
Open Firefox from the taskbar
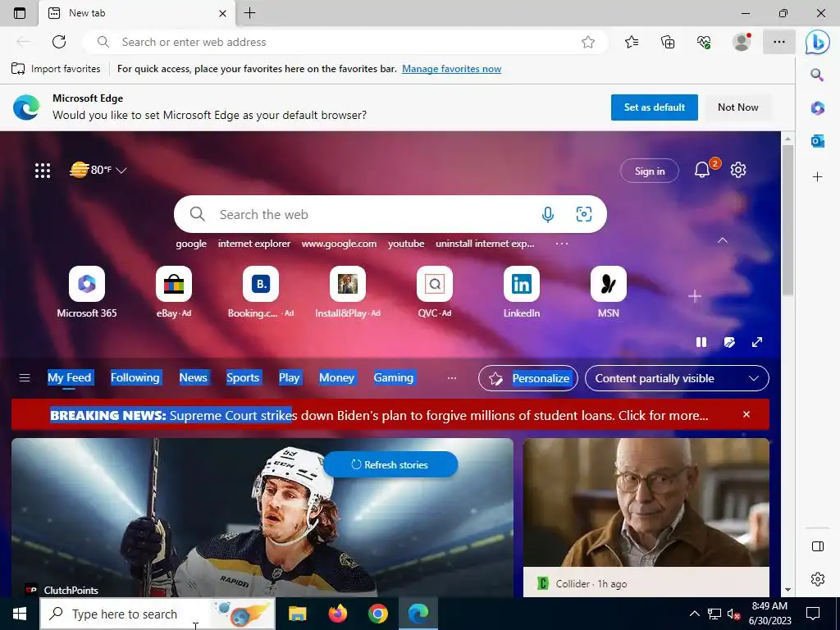point(337,614)
